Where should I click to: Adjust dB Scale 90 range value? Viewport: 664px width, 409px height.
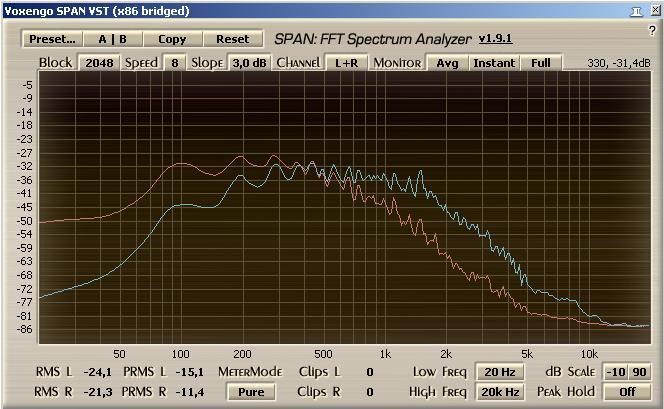coord(639,372)
